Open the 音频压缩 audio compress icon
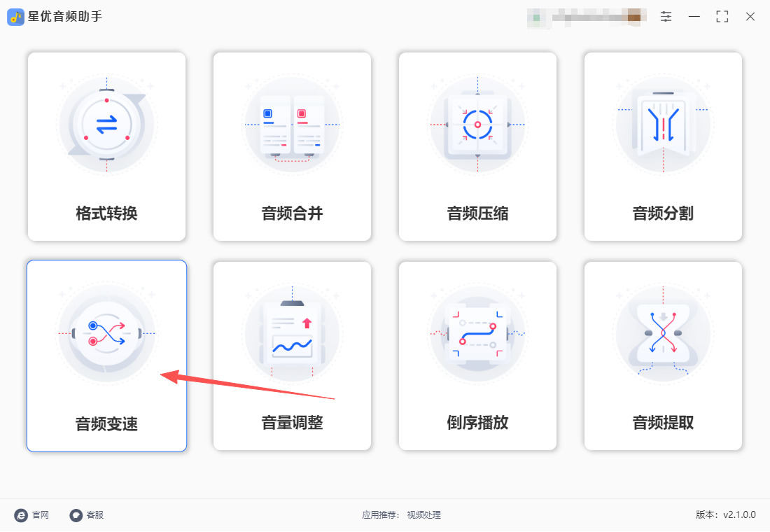 pyautogui.click(x=477, y=125)
